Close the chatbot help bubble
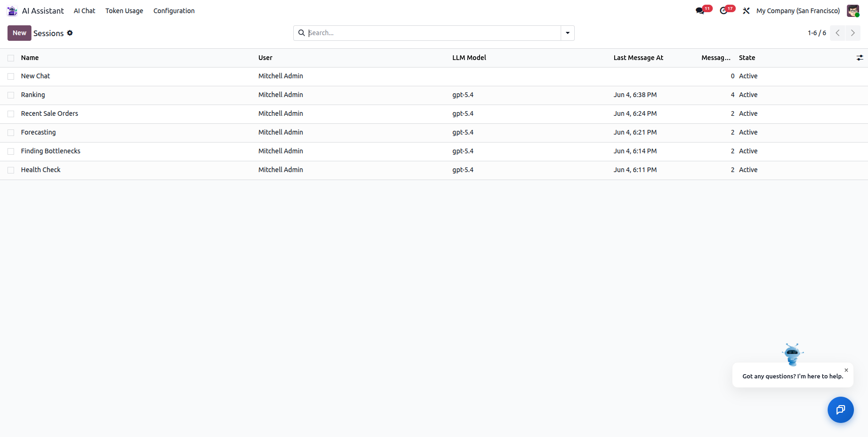 (846, 370)
